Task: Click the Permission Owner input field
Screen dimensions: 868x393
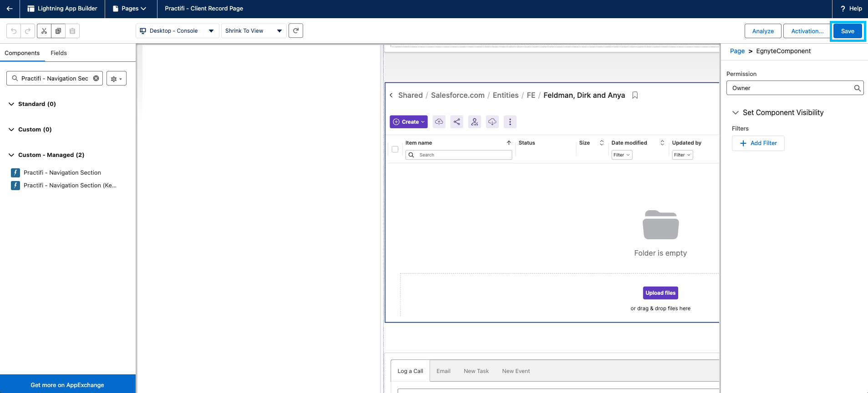Action: pos(795,88)
